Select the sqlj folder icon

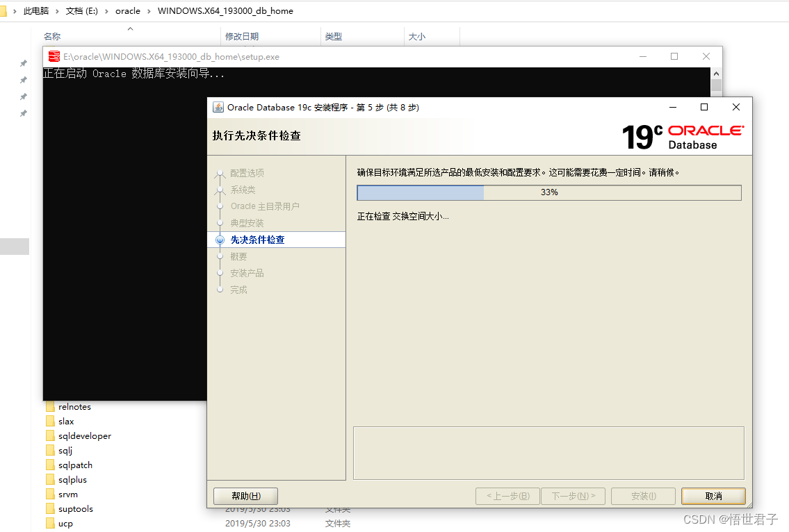pos(50,450)
